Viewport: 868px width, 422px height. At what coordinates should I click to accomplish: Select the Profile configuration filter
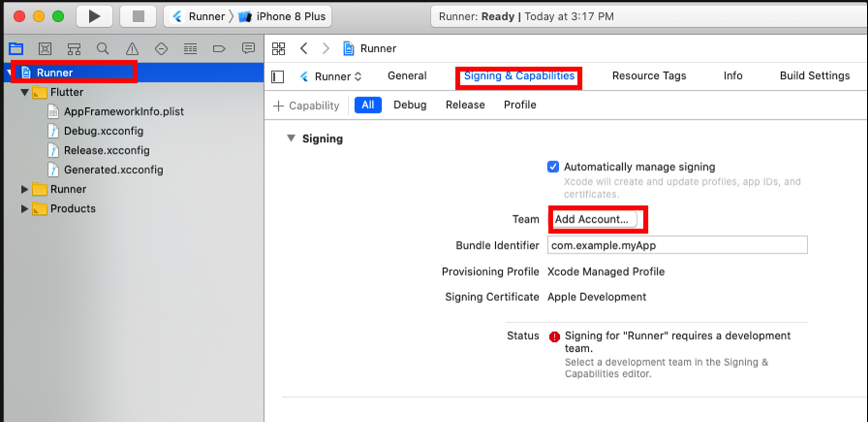[x=520, y=105]
